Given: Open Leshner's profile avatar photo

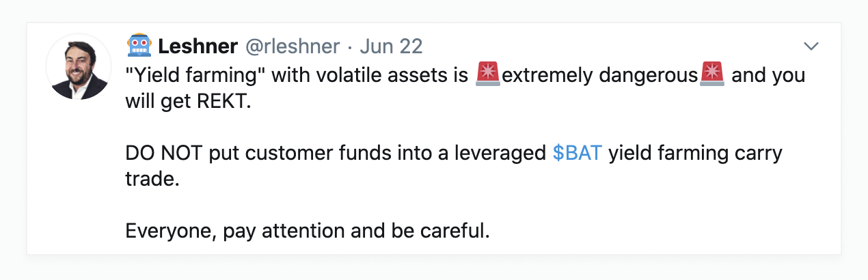Looking at the screenshot, I should click(x=77, y=67).
